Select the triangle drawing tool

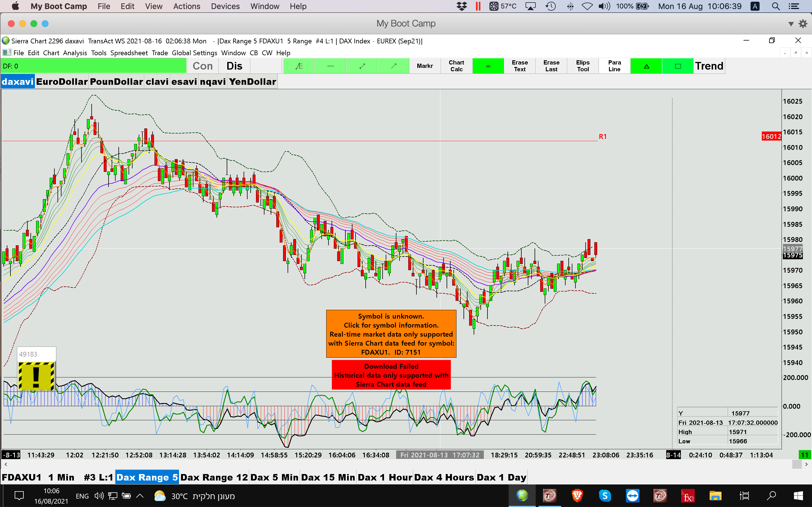click(646, 66)
